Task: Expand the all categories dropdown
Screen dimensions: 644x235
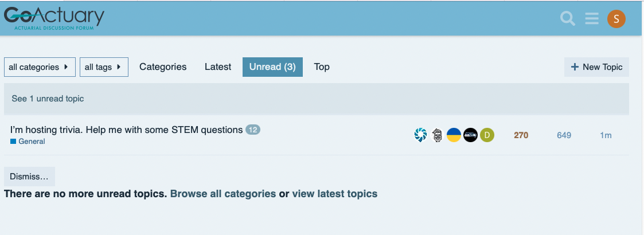Action: 40,67
